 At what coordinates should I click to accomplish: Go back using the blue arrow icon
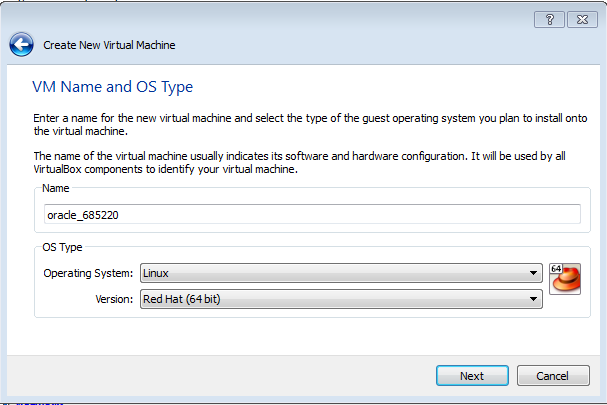21,45
